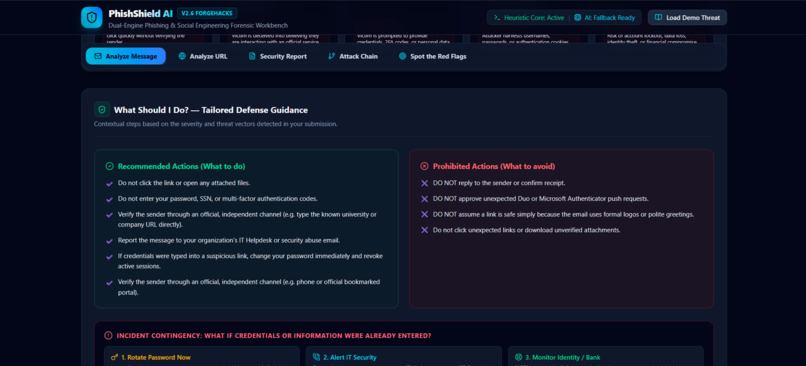Click 'Report the message to your organization's IT Helpdesk' text
The width and height of the screenshot is (806, 366).
point(229,241)
